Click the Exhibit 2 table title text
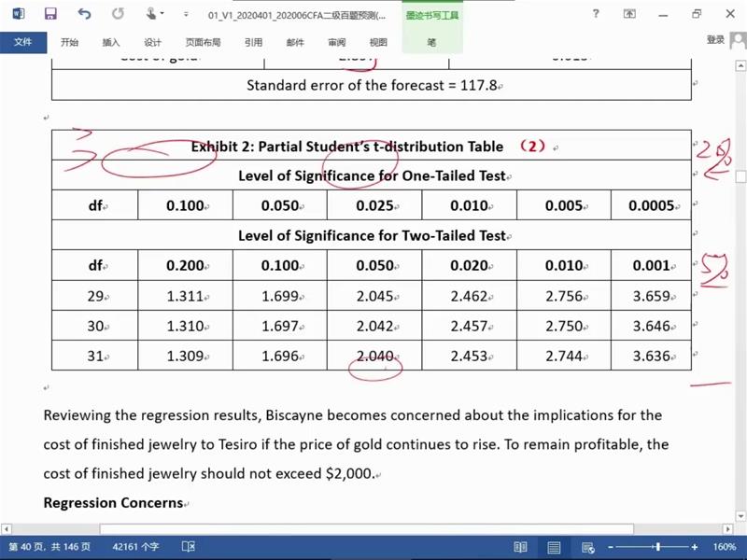747x560 pixels. click(x=346, y=147)
